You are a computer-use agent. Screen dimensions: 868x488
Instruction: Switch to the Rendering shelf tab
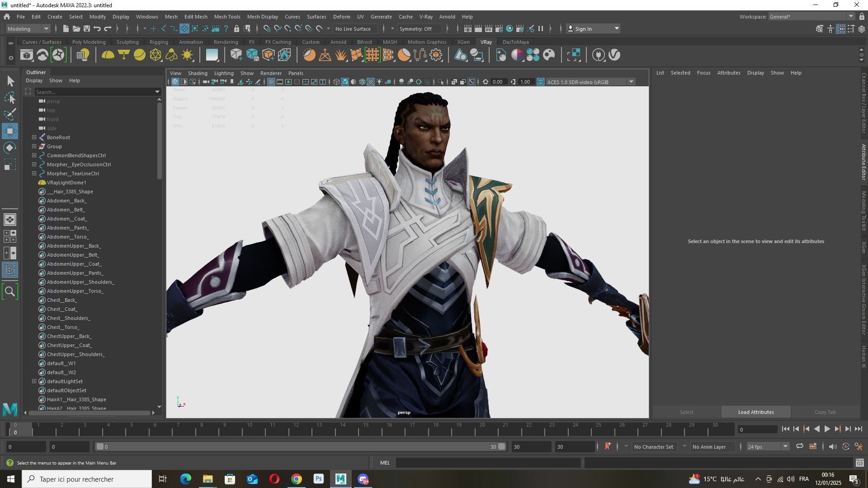click(226, 42)
